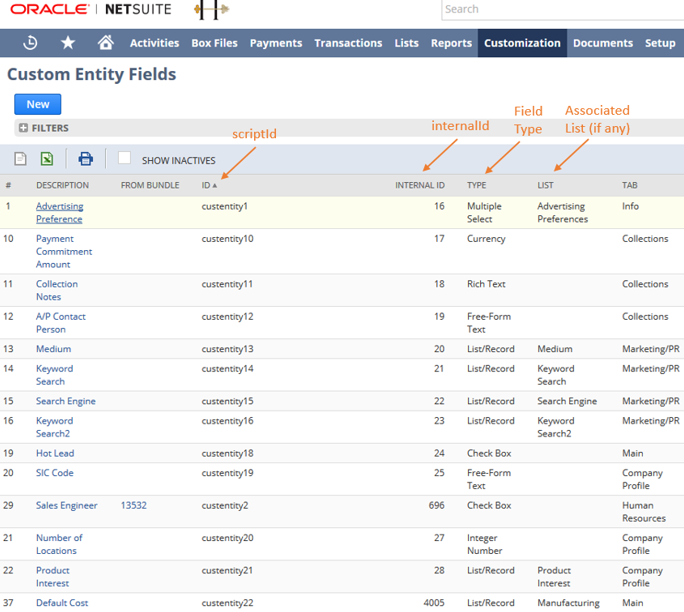
Task: Select the custentity22 ID cell
Action: pyautogui.click(x=227, y=603)
